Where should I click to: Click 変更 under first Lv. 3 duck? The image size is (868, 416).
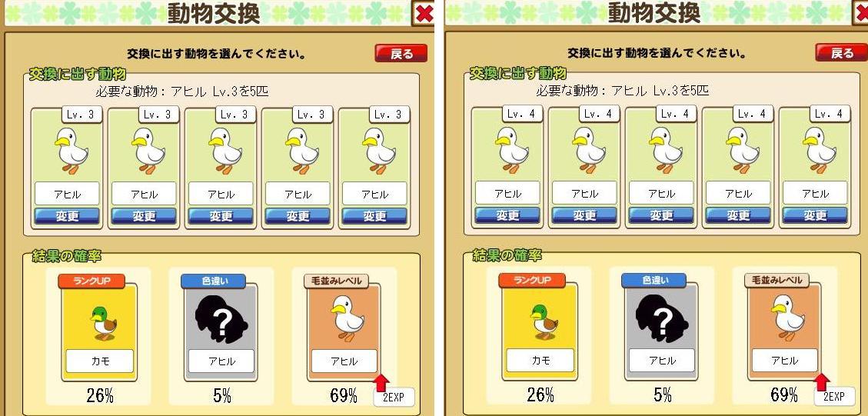(67, 216)
